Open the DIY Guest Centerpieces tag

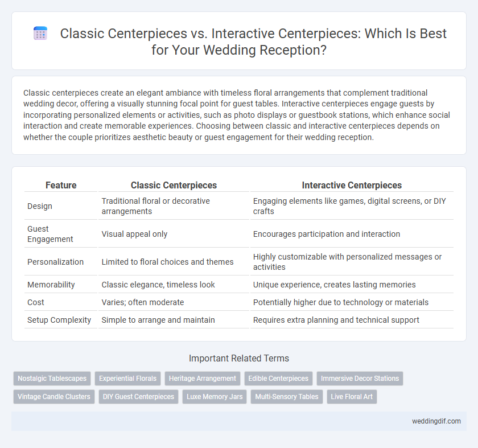138,397
